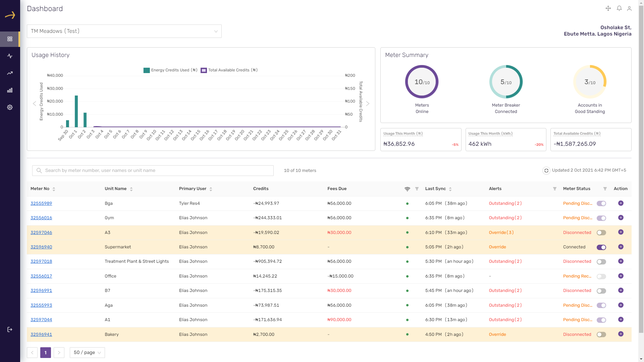Toggle meter switch for Gym row
The height and width of the screenshot is (362, 644).
click(x=601, y=218)
